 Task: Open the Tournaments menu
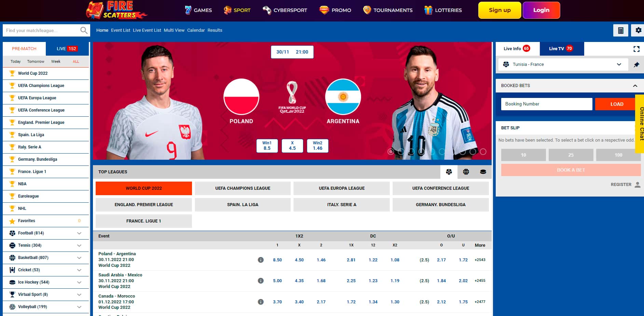pyautogui.click(x=388, y=10)
